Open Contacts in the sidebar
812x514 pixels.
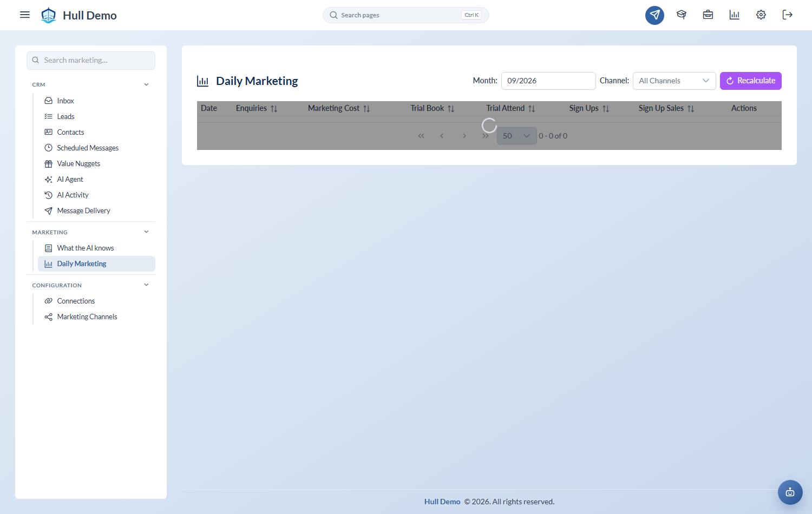[96, 132]
